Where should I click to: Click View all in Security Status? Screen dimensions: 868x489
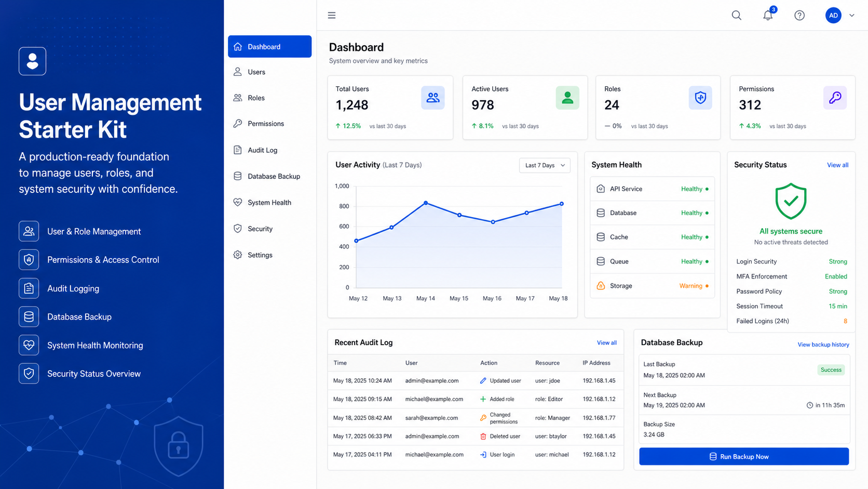point(837,165)
